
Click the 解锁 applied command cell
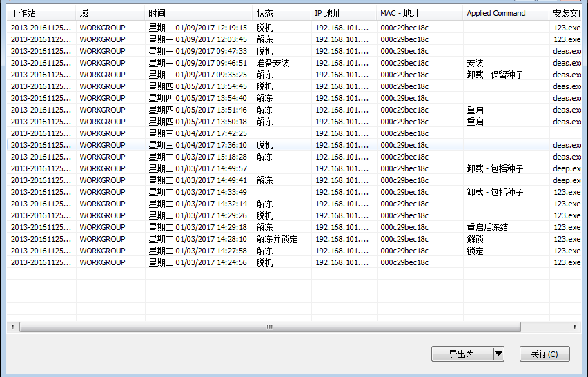point(476,239)
